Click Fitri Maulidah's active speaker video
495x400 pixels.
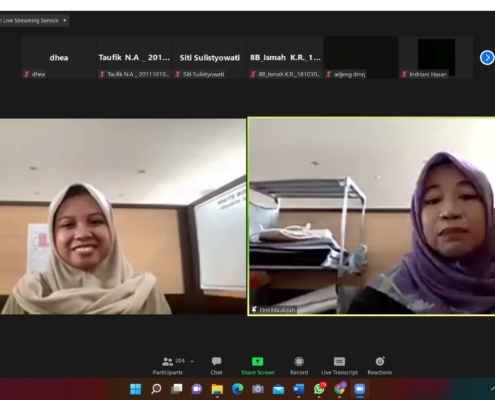tap(371, 216)
